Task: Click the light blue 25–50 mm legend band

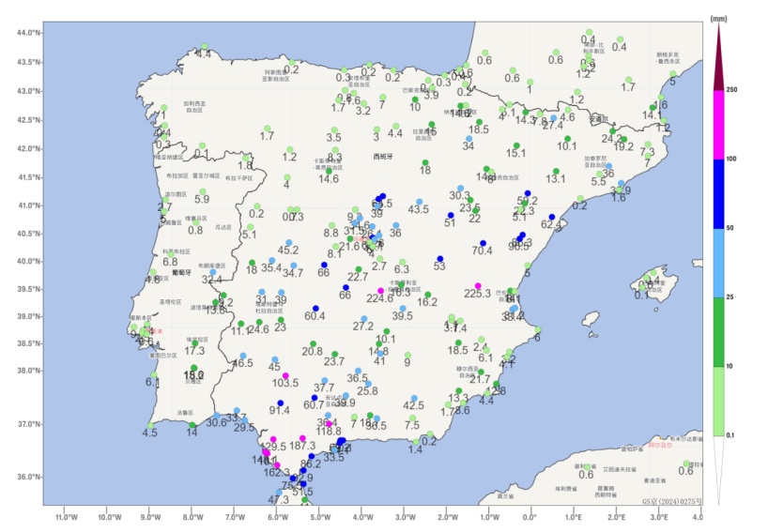Action: coord(719,263)
